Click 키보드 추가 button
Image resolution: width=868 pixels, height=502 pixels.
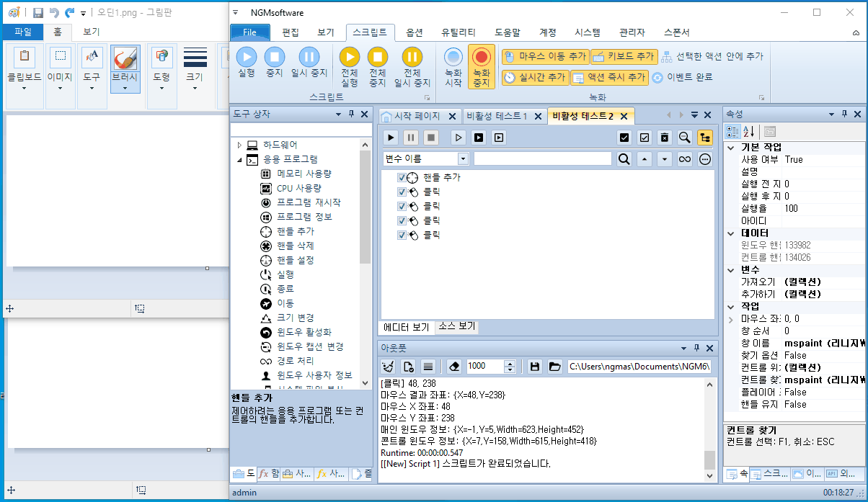(x=624, y=56)
